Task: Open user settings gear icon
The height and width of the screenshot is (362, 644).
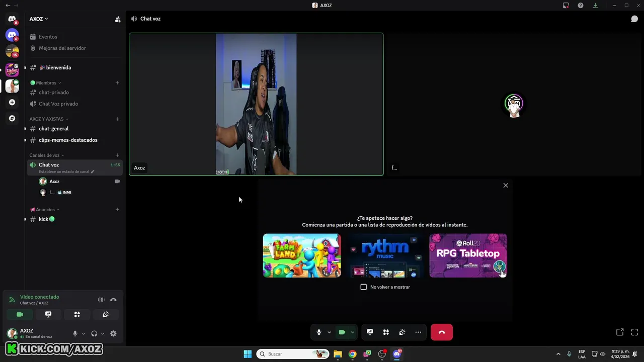Action: [113, 333]
